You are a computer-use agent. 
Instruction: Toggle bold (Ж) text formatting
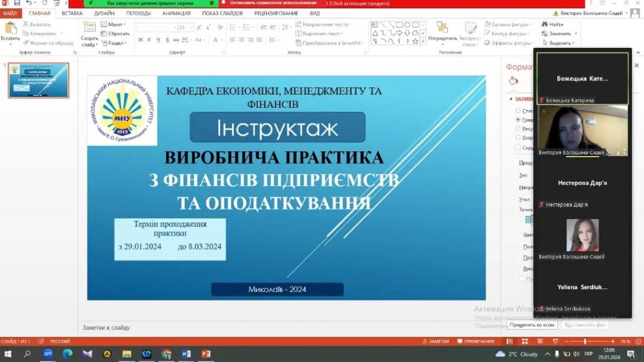[140, 40]
